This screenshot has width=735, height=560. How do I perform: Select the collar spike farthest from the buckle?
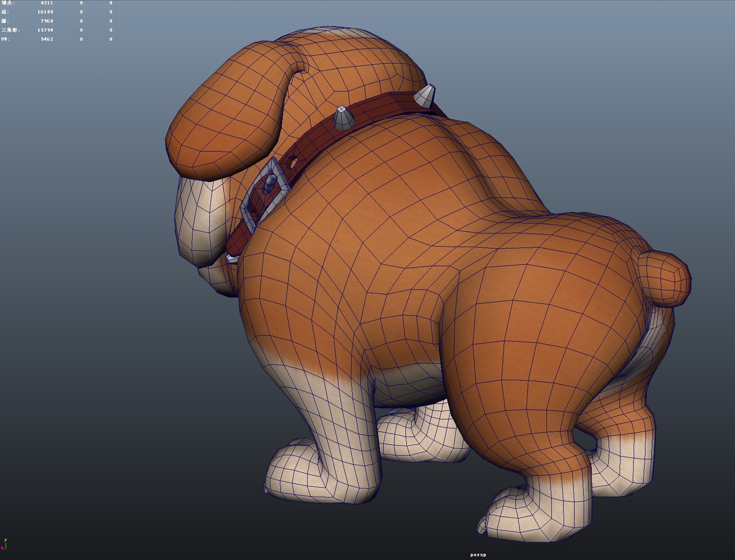coord(425,96)
